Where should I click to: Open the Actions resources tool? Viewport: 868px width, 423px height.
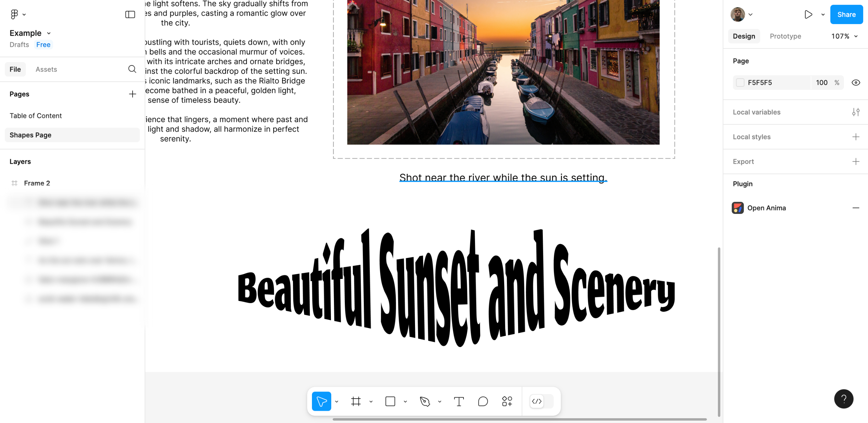click(x=507, y=401)
